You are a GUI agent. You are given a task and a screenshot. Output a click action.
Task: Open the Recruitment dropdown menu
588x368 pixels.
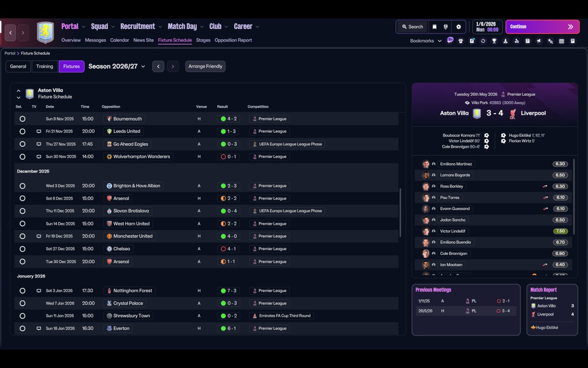(x=141, y=27)
